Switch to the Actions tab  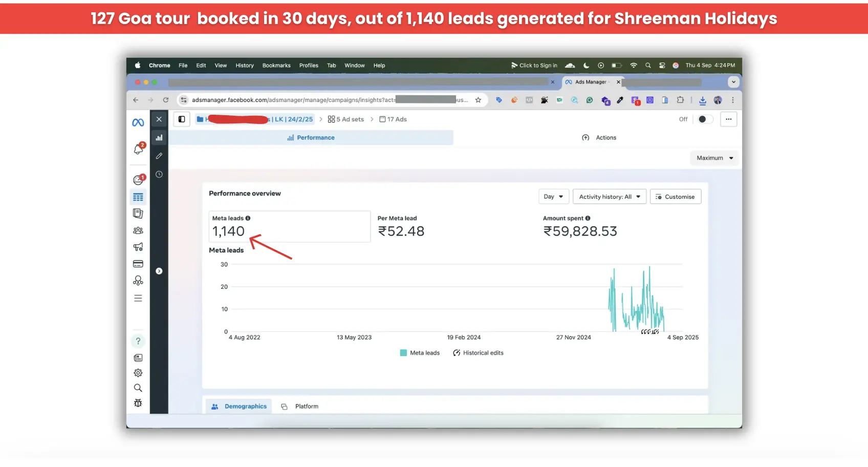tap(599, 138)
